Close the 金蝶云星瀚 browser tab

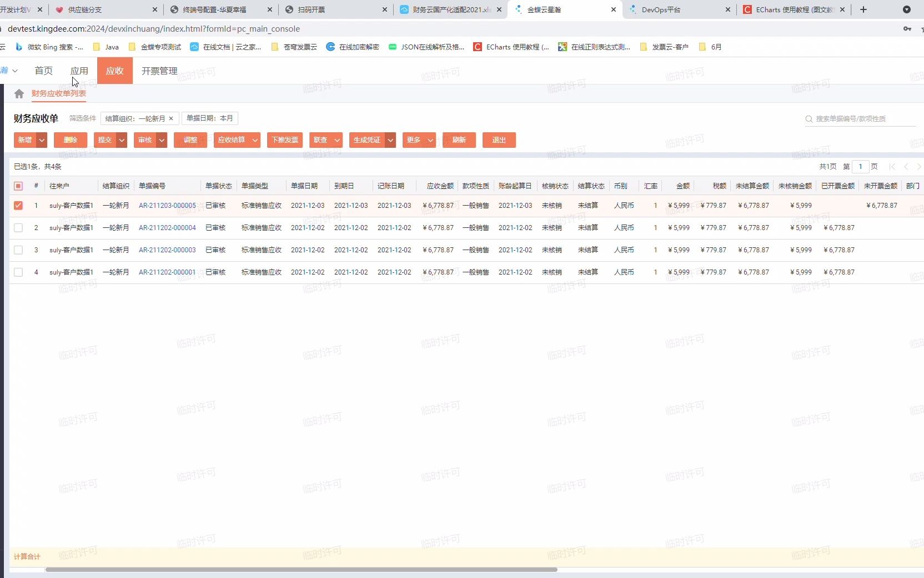tap(614, 9)
